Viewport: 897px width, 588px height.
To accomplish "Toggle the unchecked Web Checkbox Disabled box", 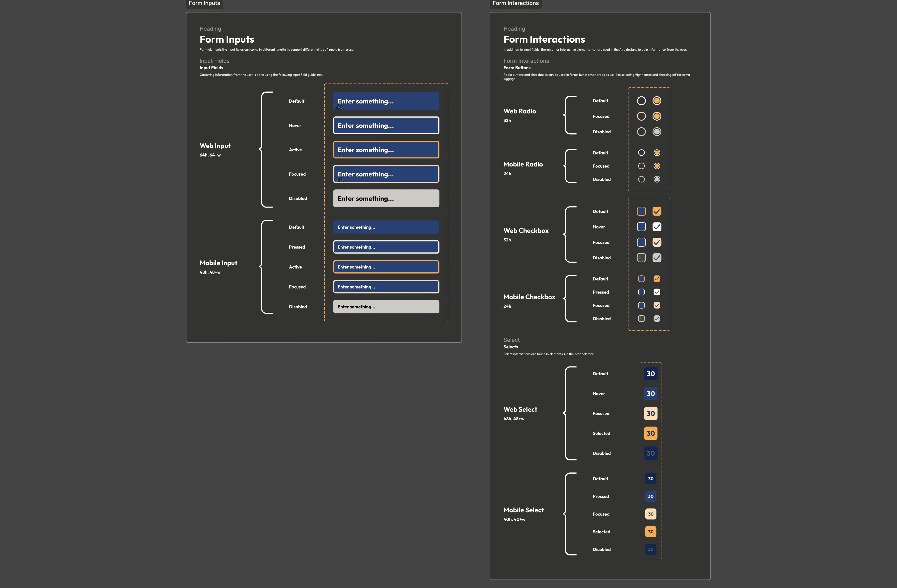I will (641, 257).
